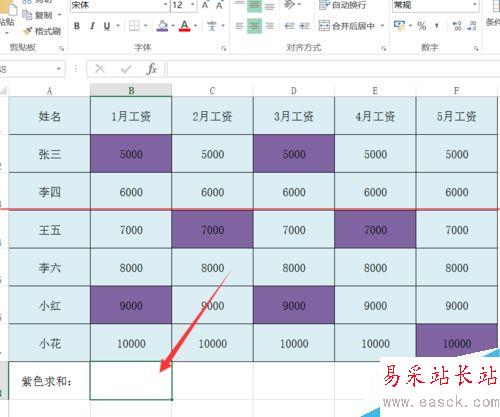Launch the Alignment (对齐方式) settings dialog launcher

click(384, 48)
